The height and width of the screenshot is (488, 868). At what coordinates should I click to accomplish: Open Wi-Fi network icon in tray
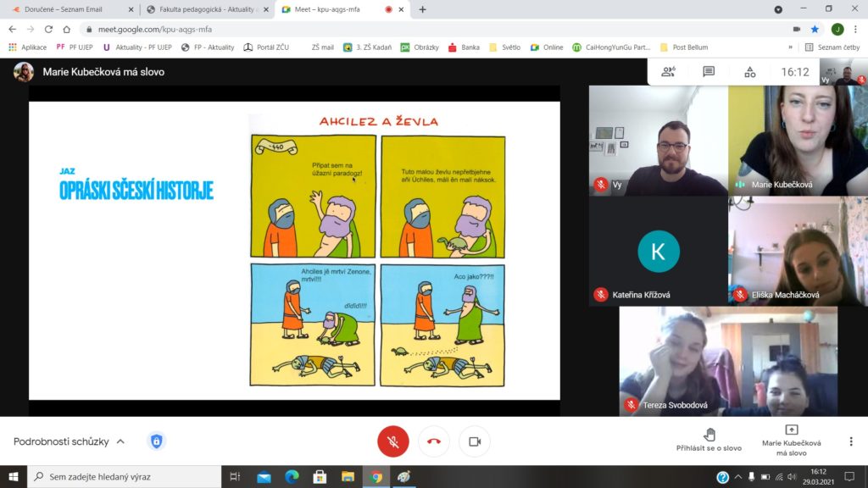pos(779,476)
